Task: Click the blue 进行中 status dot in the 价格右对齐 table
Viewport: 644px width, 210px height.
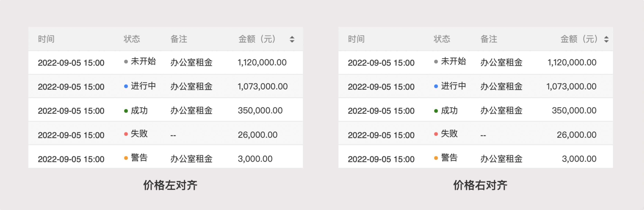Action: point(436,86)
